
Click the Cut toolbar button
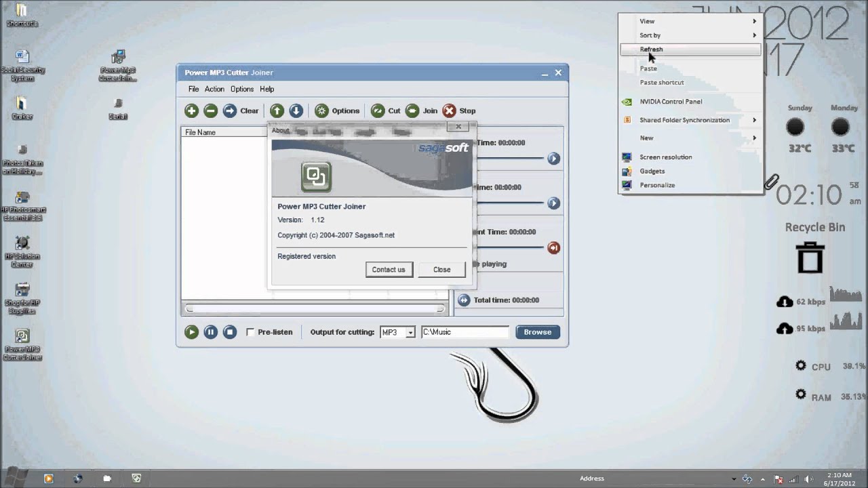click(x=385, y=110)
